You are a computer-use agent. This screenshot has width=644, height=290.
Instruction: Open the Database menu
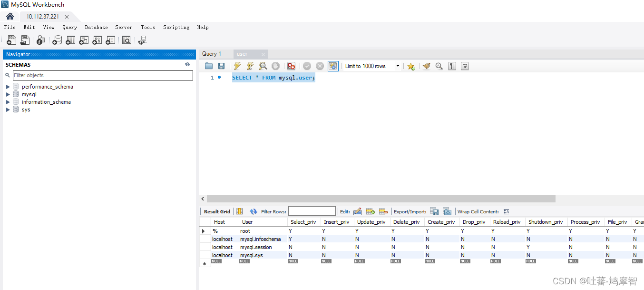96,27
